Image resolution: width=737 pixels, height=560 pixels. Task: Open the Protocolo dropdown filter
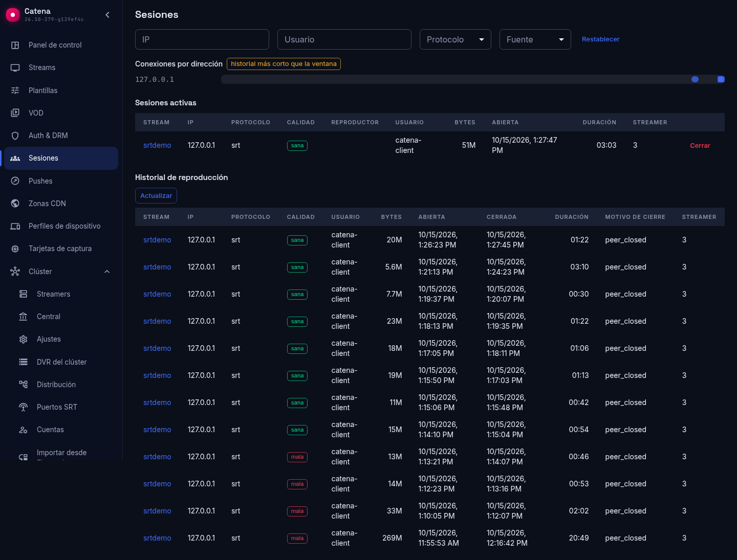click(x=456, y=39)
